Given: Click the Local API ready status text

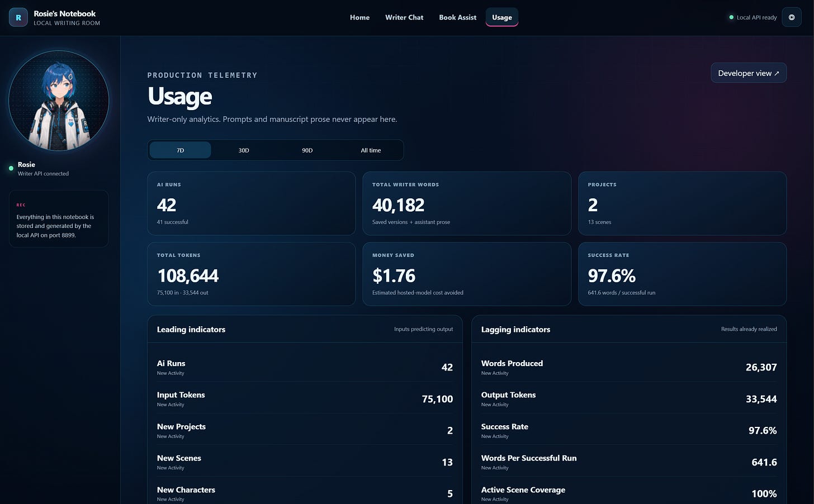Looking at the screenshot, I should 757,17.
